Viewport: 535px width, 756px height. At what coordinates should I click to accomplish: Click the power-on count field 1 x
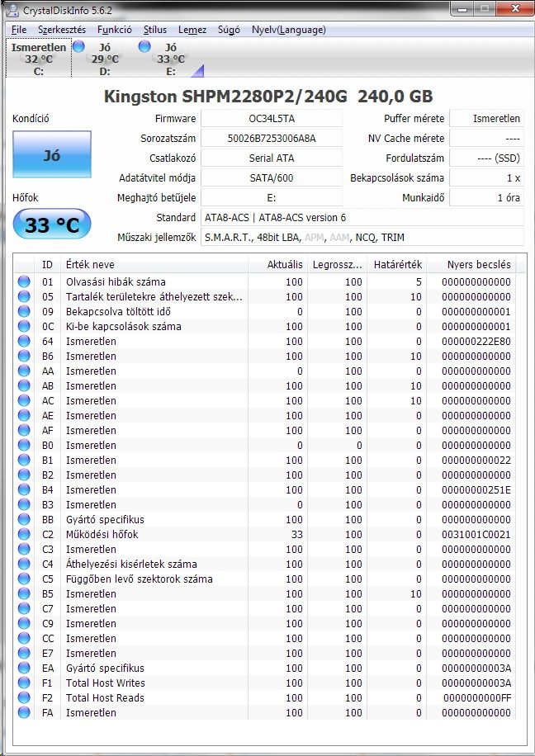click(486, 178)
